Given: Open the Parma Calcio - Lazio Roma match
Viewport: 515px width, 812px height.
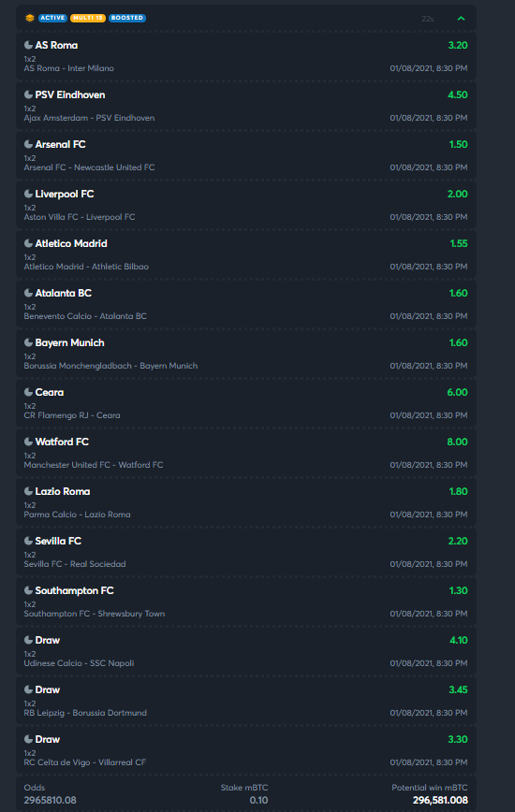Looking at the screenshot, I should click(x=77, y=515).
